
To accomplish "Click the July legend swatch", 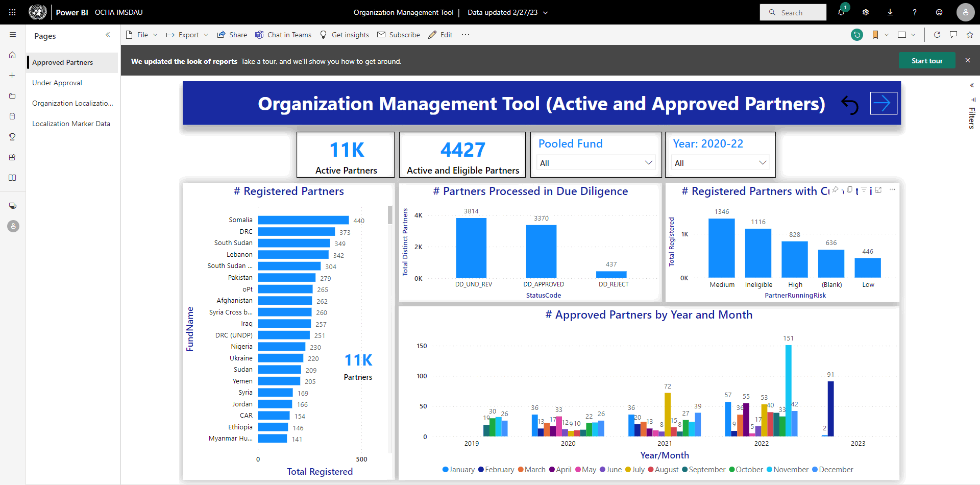I will coord(628,470).
